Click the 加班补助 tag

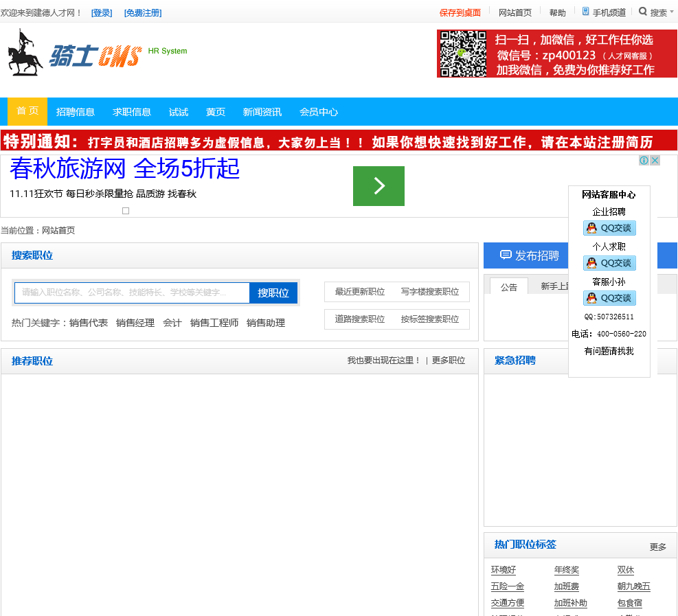(x=571, y=602)
